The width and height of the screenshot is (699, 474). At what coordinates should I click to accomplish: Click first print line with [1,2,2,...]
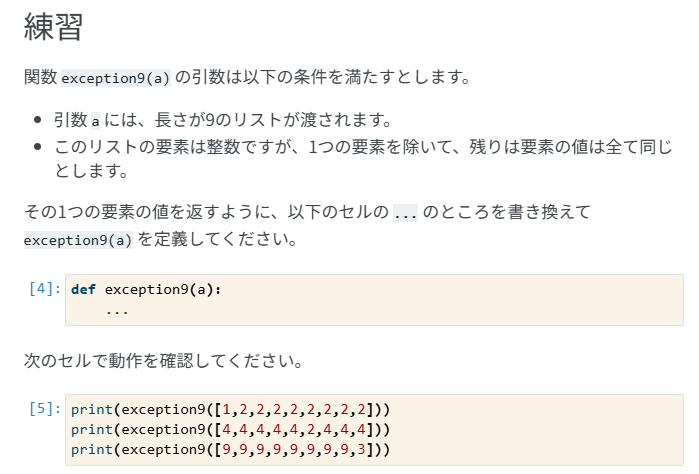(x=230, y=409)
